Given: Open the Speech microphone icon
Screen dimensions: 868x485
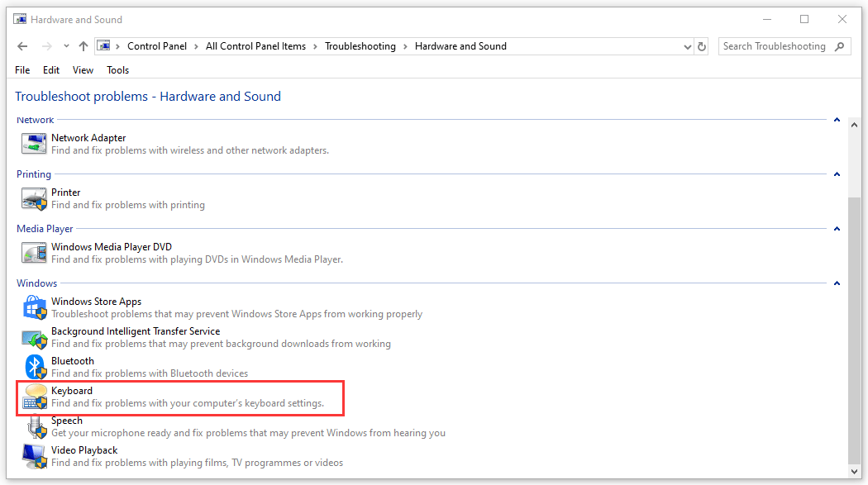Looking at the screenshot, I should point(36,426).
